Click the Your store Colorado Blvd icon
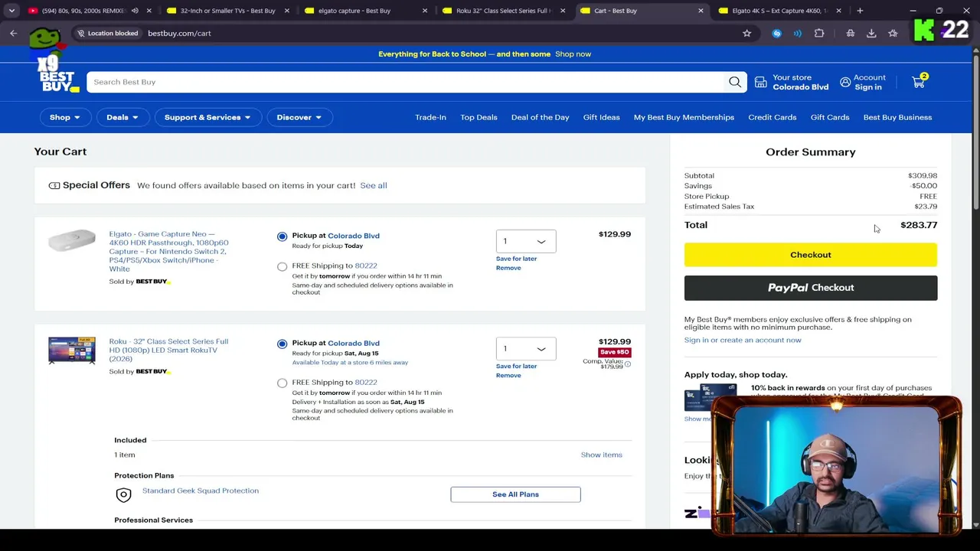Image resolution: width=980 pixels, height=551 pixels. coord(760,82)
